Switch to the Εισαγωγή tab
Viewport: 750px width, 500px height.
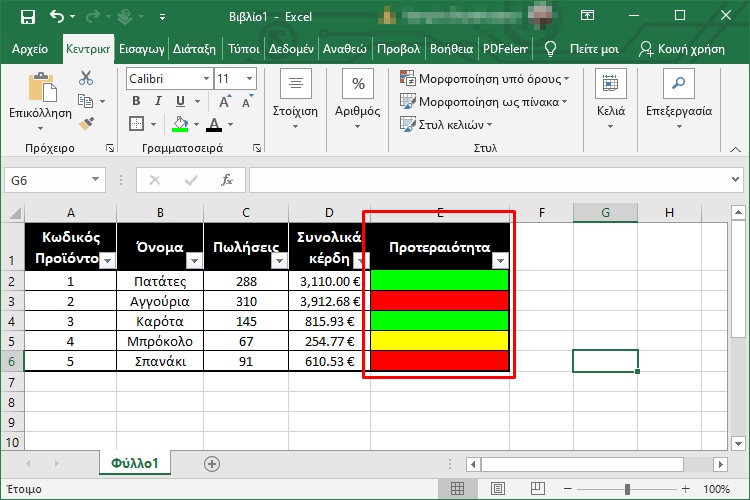point(142,49)
